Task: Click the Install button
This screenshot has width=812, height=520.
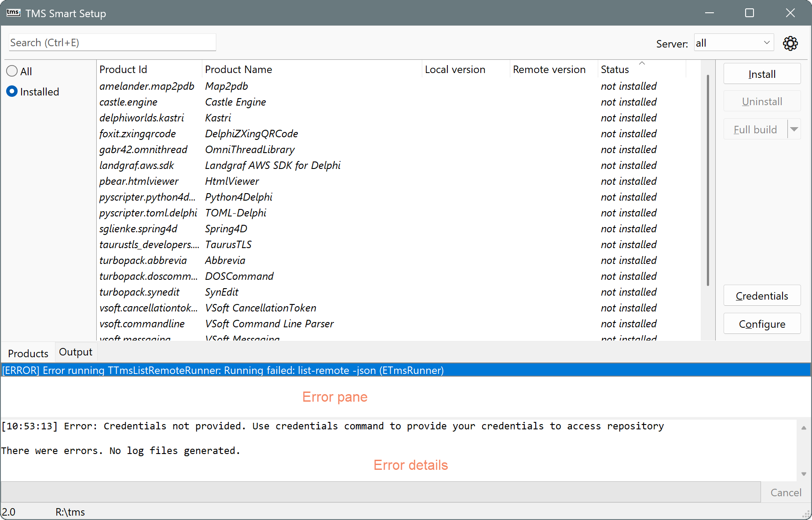Action: 761,74
